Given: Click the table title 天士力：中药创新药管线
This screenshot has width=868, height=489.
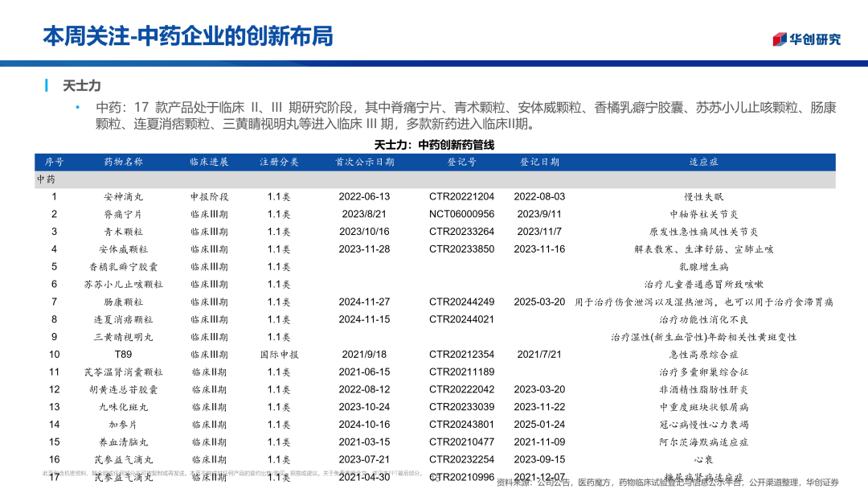Looking at the screenshot, I should click(434, 145).
